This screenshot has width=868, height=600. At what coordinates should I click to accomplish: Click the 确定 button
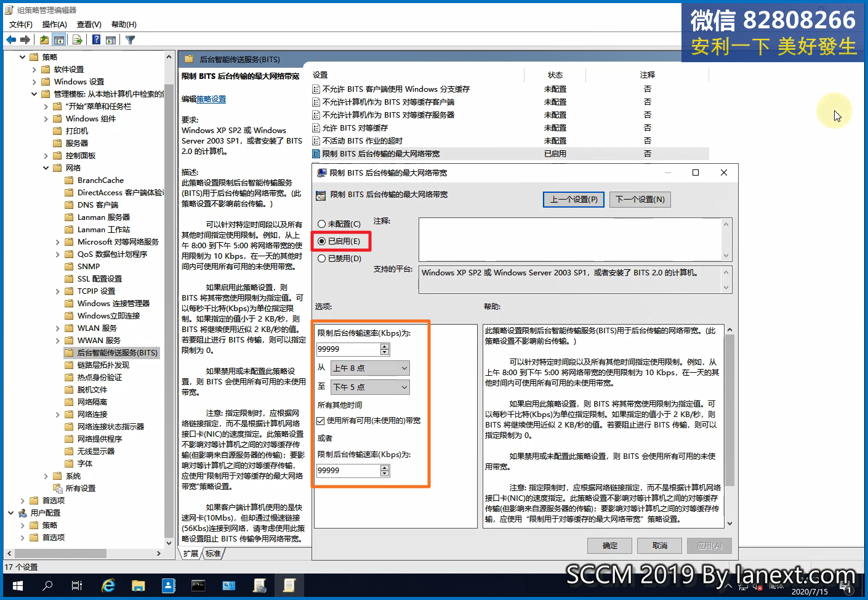pyautogui.click(x=609, y=546)
